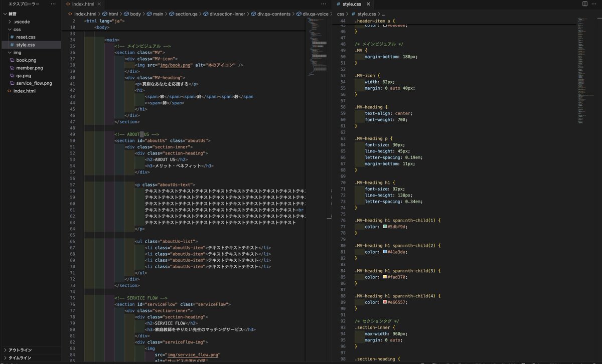Place cursor on the ABOUT US comment

click(136, 134)
